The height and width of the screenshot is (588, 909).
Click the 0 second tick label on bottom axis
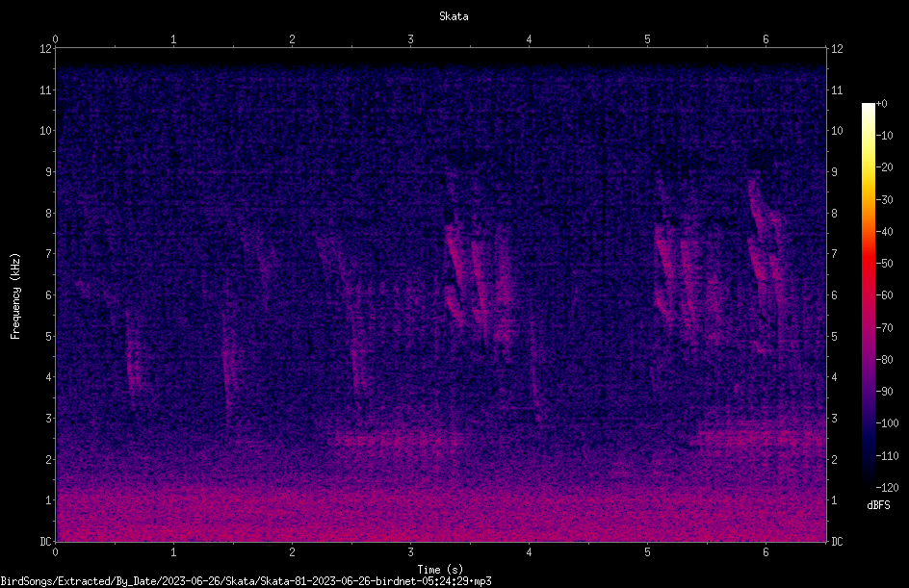tap(55, 552)
